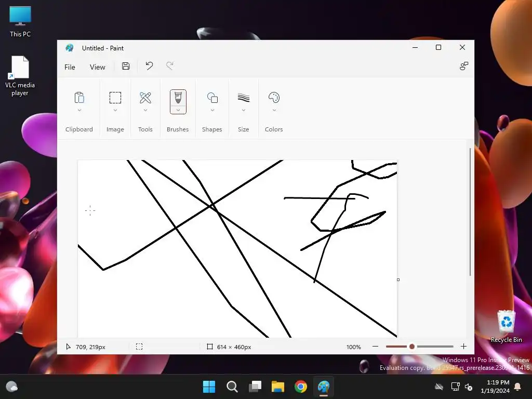Open the This PC desktop icon
The height and width of the screenshot is (399, 532).
pos(20,21)
